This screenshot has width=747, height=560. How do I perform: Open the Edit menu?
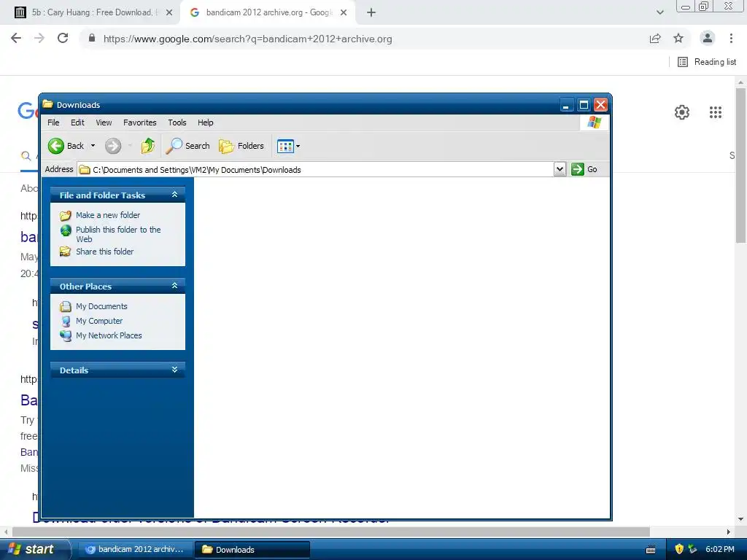77,122
